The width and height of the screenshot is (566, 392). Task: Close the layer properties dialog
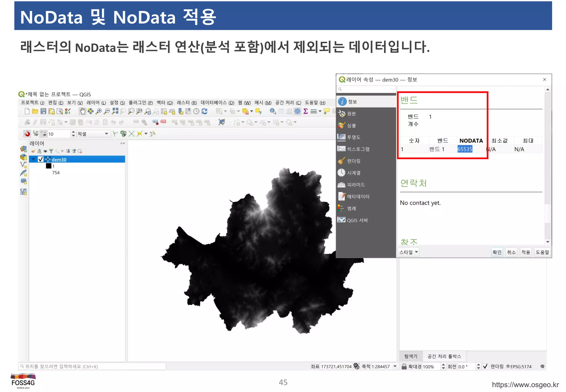coord(544,80)
